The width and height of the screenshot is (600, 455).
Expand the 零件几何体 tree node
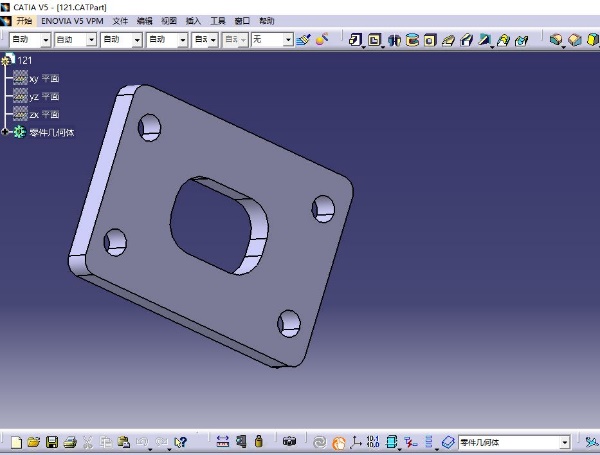click(5, 132)
